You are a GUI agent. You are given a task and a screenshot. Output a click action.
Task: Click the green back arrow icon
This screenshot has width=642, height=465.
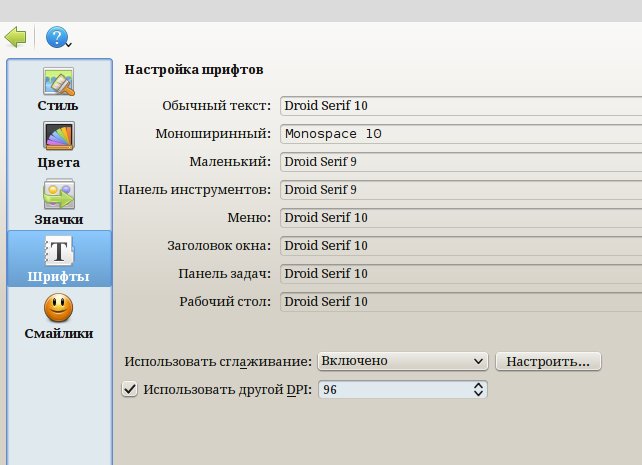16,38
